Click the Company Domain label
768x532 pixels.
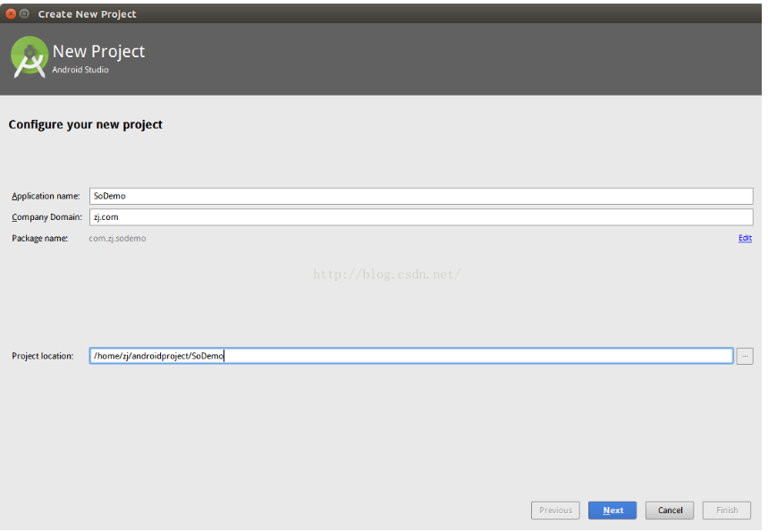46,217
